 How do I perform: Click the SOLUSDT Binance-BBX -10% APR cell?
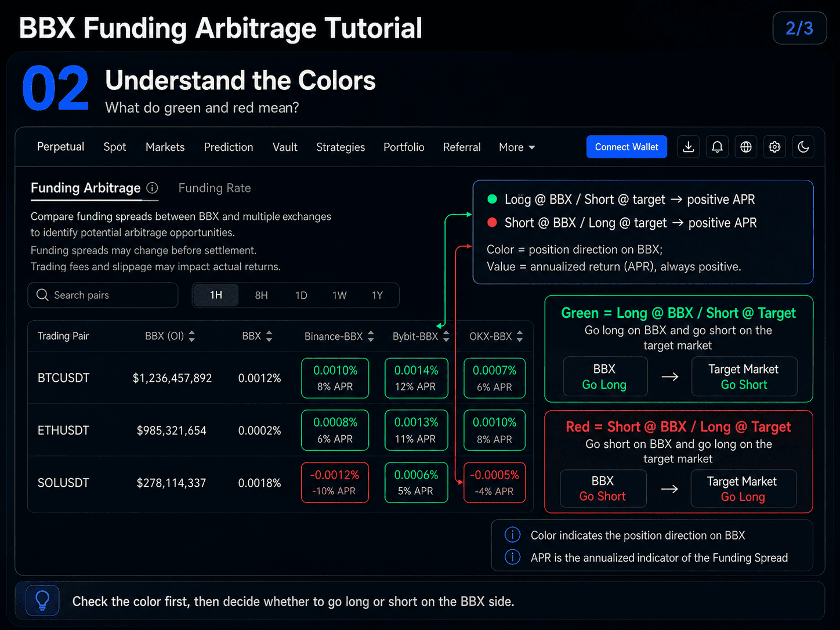coord(335,483)
